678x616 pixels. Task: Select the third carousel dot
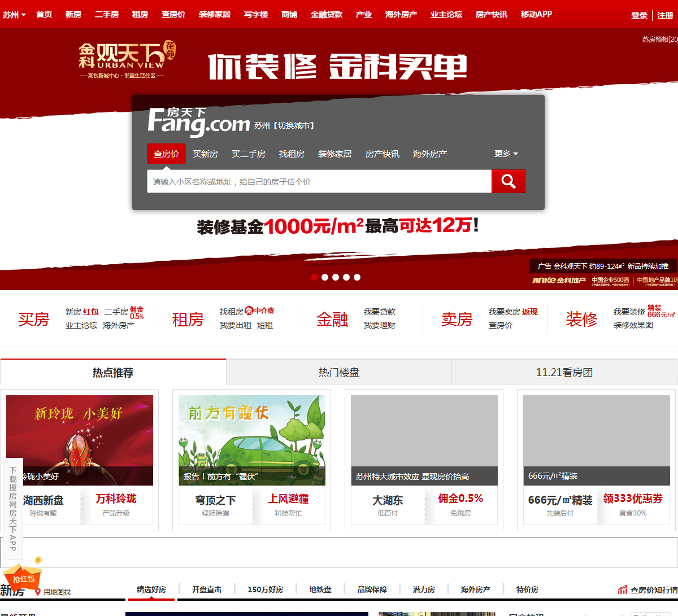coord(336,277)
